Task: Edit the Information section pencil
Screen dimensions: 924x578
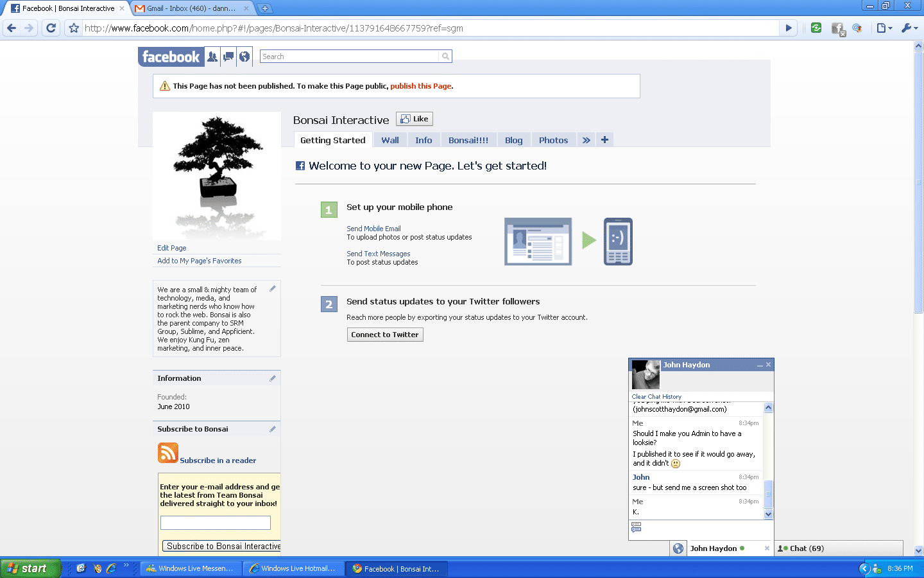Action: (273, 378)
